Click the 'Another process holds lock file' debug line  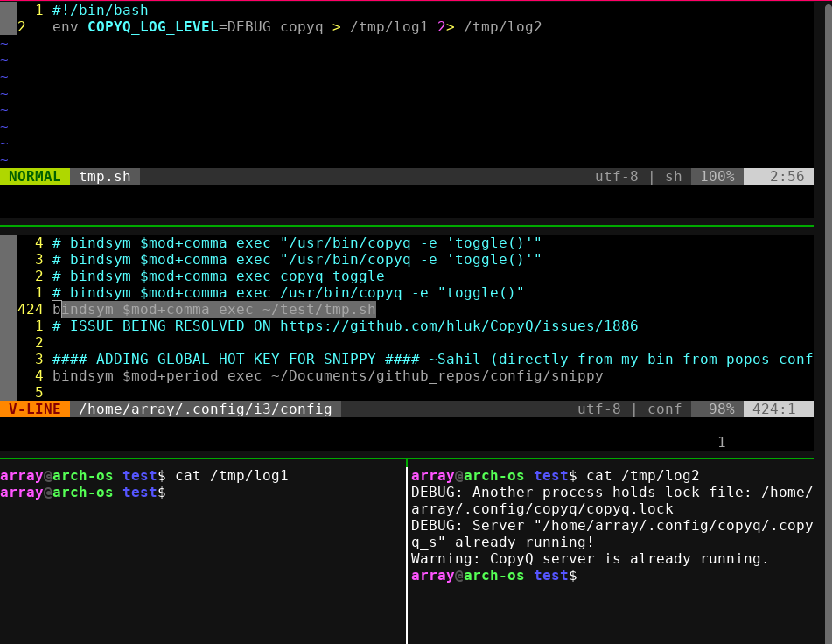tap(612, 500)
